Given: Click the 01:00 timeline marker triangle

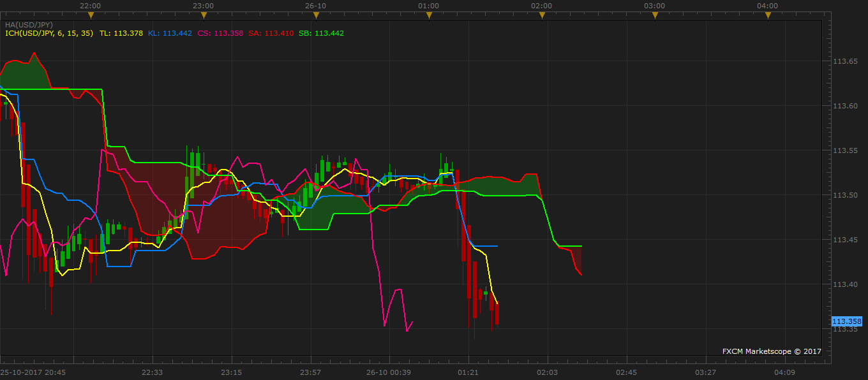Looking at the screenshot, I should [x=429, y=14].
